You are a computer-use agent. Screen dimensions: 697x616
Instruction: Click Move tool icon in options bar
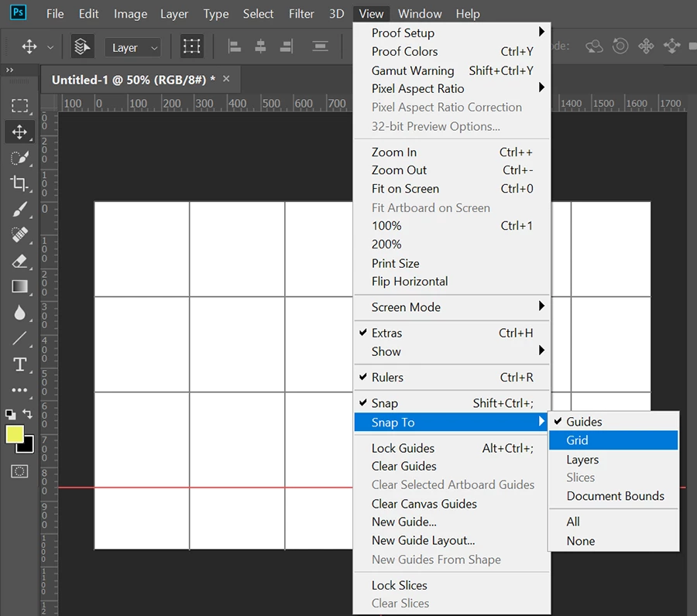(29, 46)
